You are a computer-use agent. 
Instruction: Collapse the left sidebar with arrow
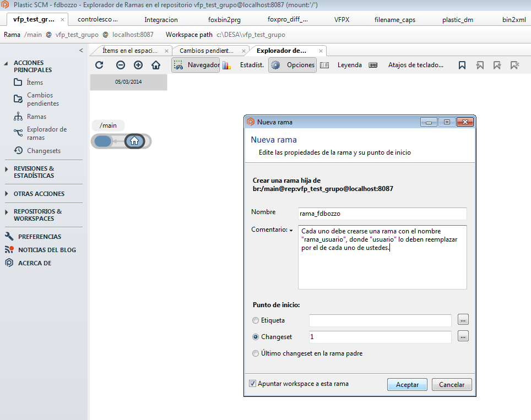(81, 51)
